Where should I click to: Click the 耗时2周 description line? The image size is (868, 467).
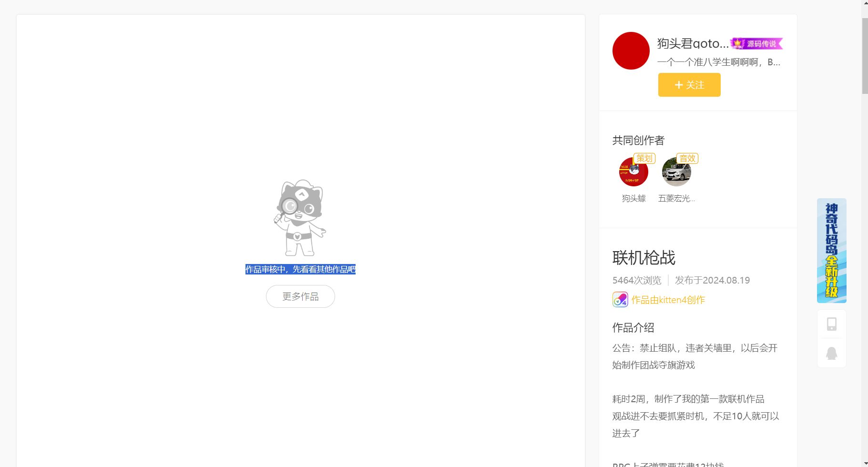[x=688, y=399]
